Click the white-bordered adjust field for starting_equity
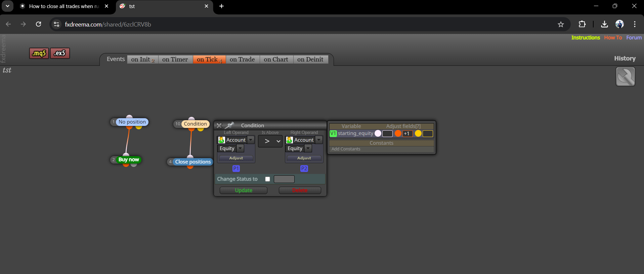 tap(387, 134)
